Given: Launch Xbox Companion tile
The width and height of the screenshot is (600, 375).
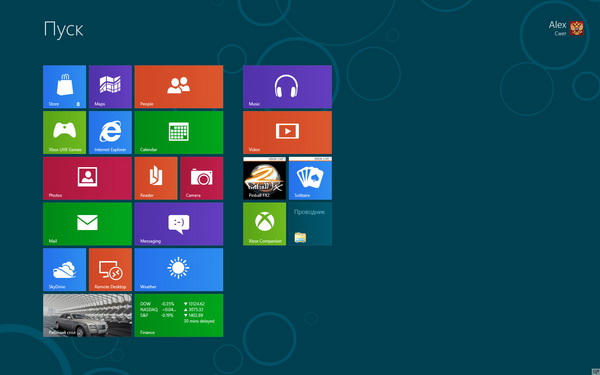Looking at the screenshot, I should tap(264, 224).
